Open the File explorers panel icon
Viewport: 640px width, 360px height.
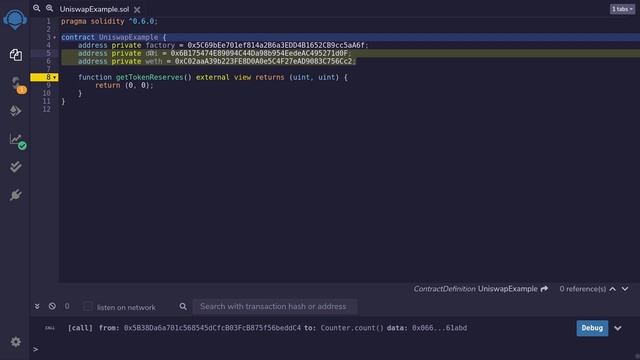(16, 55)
